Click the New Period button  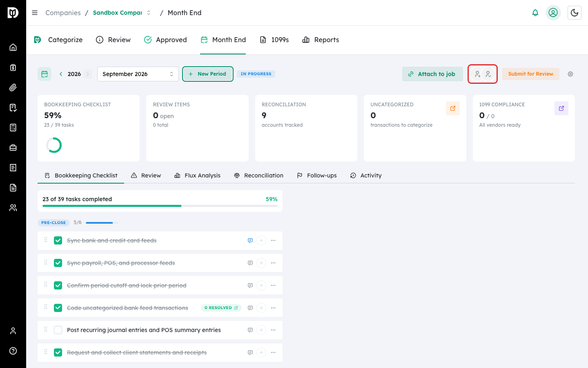pyautogui.click(x=207, y=74)
